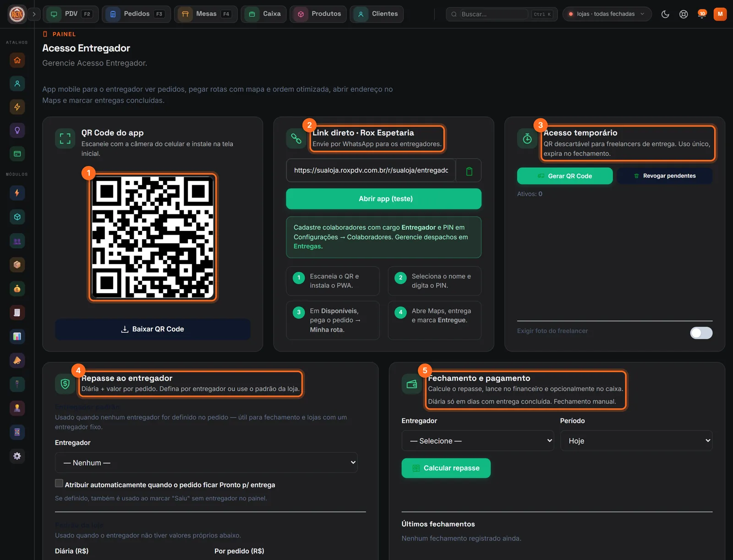This screenshot has height=560, width=733.
Task: Open the calculator module icon
Action: click(x=17, y=432)
